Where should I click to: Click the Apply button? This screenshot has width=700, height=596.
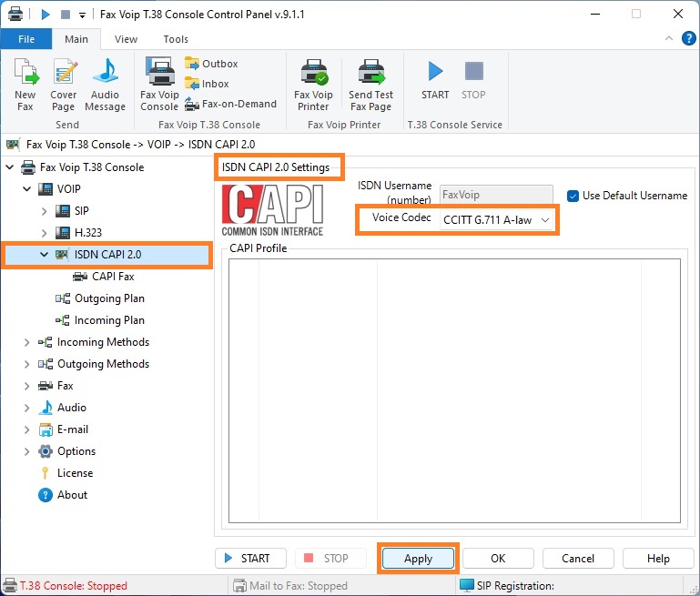pyautogui.click(x=418, y=559)
